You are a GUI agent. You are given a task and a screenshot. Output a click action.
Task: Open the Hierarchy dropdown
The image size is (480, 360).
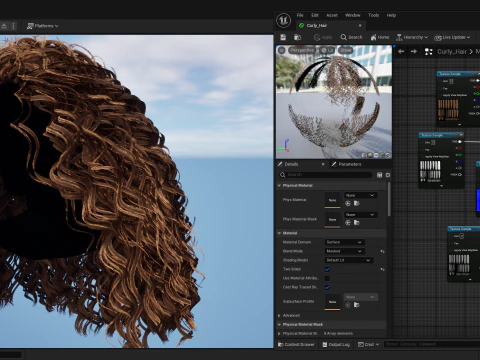point(412,37)
